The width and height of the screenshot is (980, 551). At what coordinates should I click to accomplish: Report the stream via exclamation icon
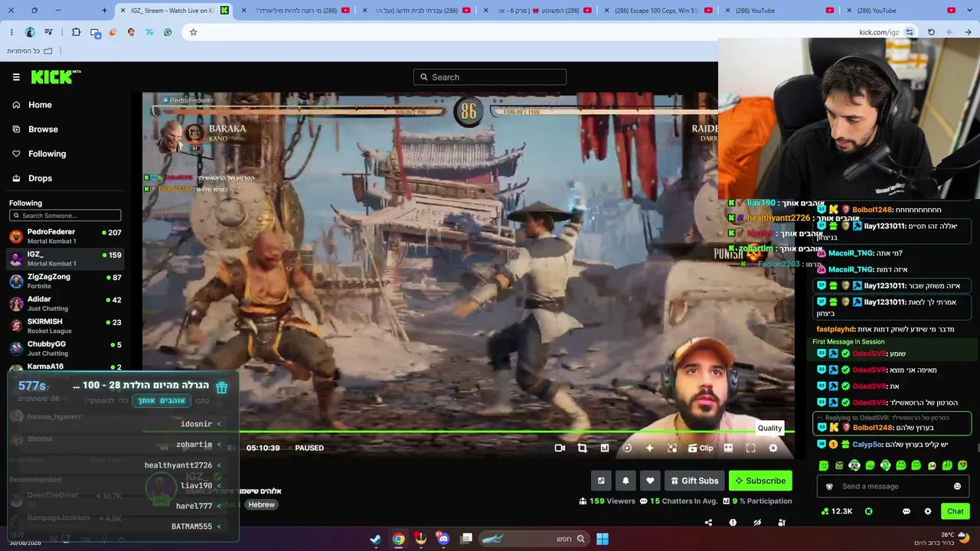click(x=733, y=523)
